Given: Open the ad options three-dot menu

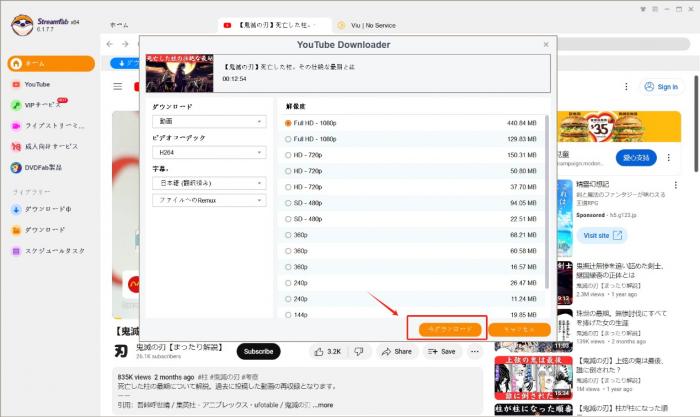Looking at the screenshot, I should [668, 158].
